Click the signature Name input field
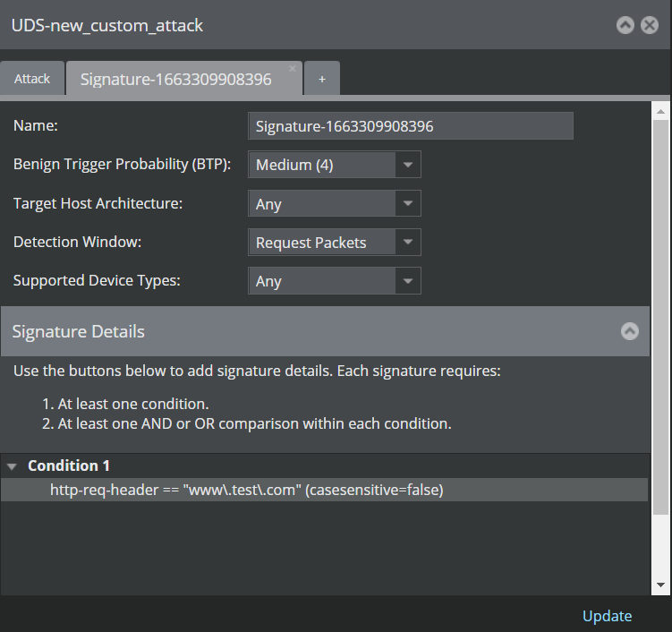This screenshot has width=672, height=632. pyautogui.click(x=411, y=126)
